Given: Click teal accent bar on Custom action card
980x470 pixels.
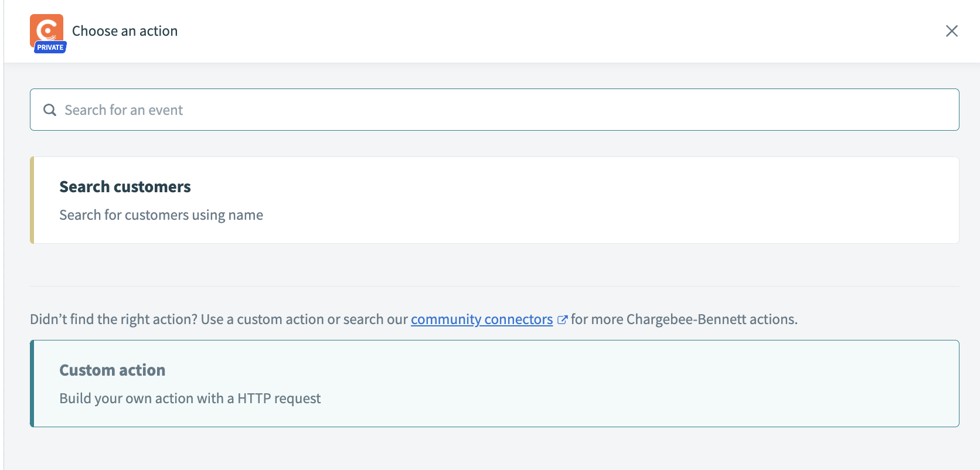Looking at the screenshot, I should (32, 383).
